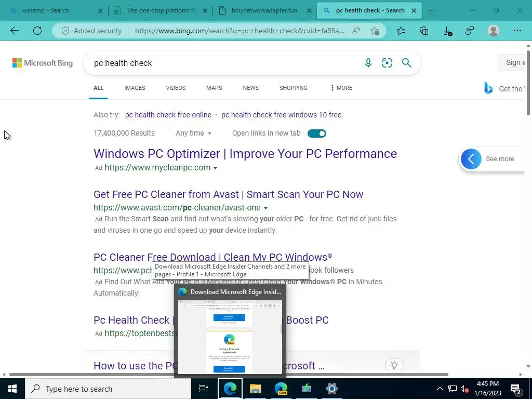Image resolution: width=532 pixels, height=399 pixels.
Task: Click in the Bing search query box
Action: coord(224,63)
